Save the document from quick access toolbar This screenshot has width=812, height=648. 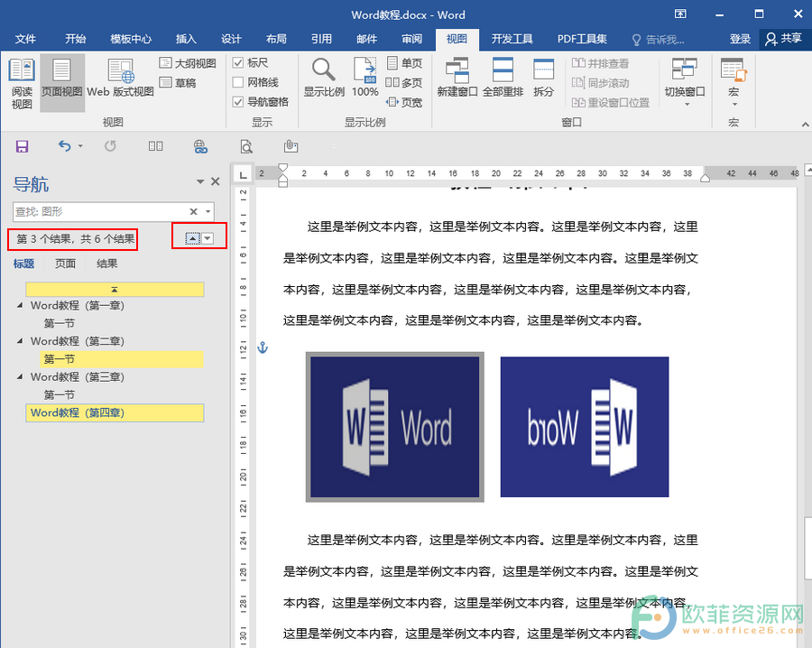tap(22, 146)
